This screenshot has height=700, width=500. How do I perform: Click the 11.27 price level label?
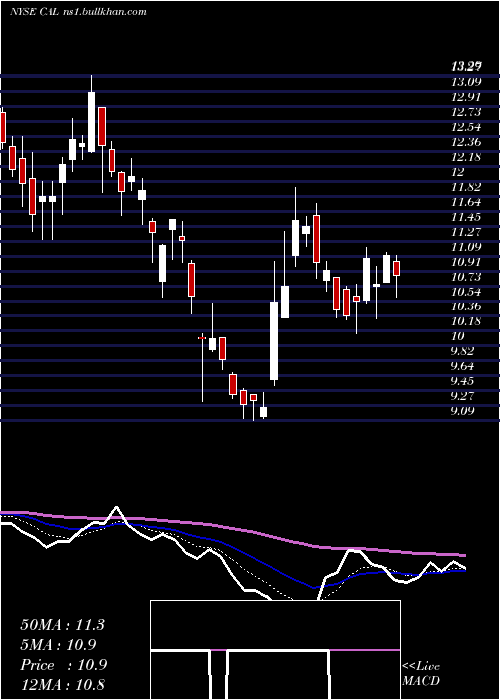466,232
